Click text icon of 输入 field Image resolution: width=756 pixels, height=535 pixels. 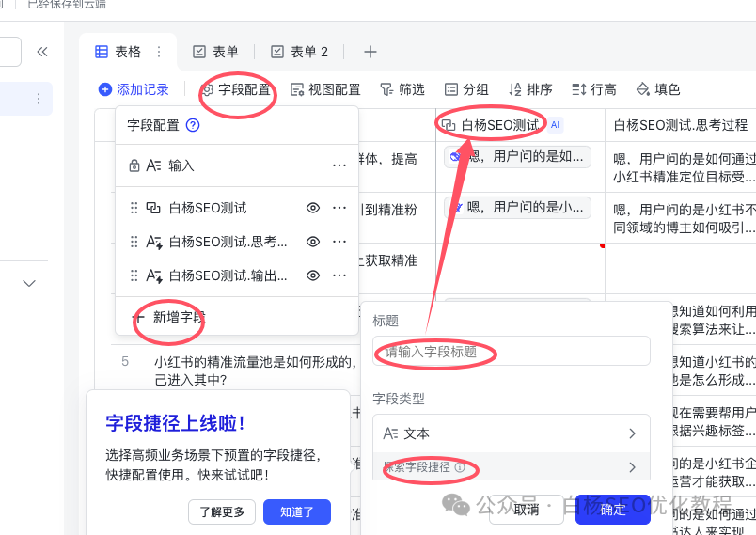(x=153, y=165)
